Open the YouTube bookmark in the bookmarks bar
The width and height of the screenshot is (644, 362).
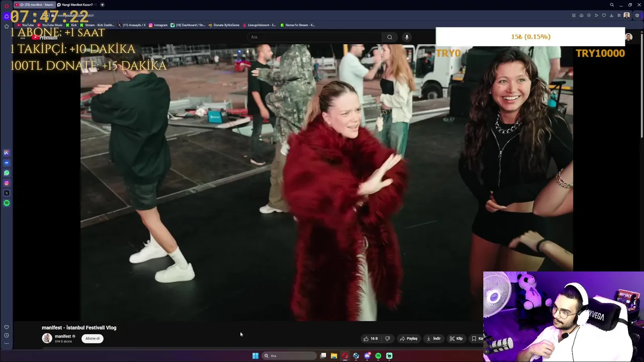tap(26, 25)
